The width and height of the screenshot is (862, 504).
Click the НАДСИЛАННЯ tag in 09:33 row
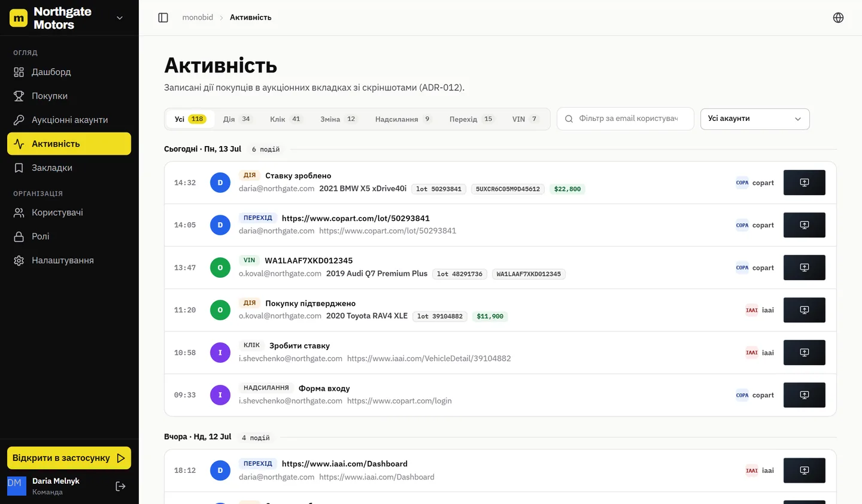tap(266, 388)
